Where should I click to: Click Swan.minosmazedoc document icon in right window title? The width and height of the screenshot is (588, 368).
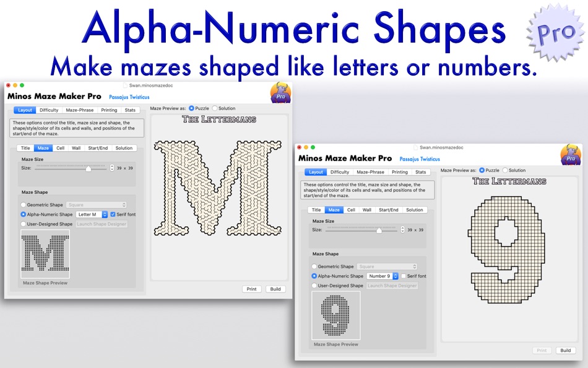(x=416, y=147)
